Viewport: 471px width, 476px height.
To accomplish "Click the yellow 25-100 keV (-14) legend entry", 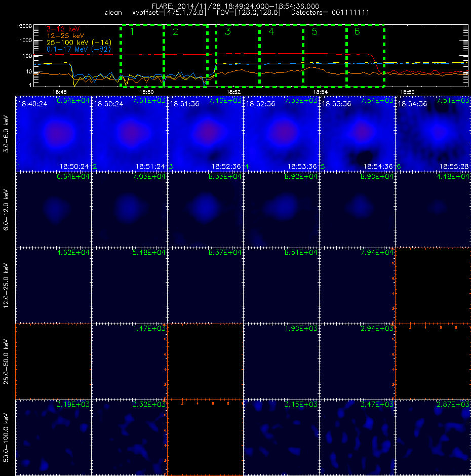I will point(79,43).
